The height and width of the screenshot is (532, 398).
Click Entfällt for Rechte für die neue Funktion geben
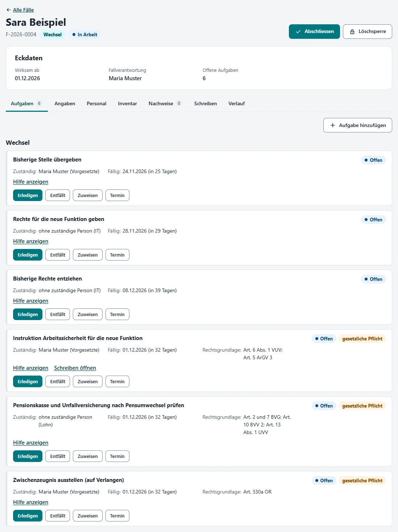pos(58,255)
